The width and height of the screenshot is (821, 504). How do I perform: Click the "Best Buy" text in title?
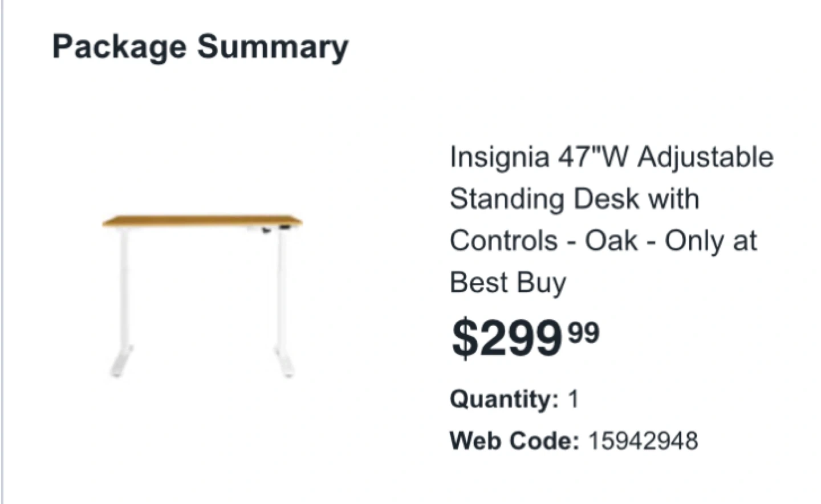click(508, 283)
